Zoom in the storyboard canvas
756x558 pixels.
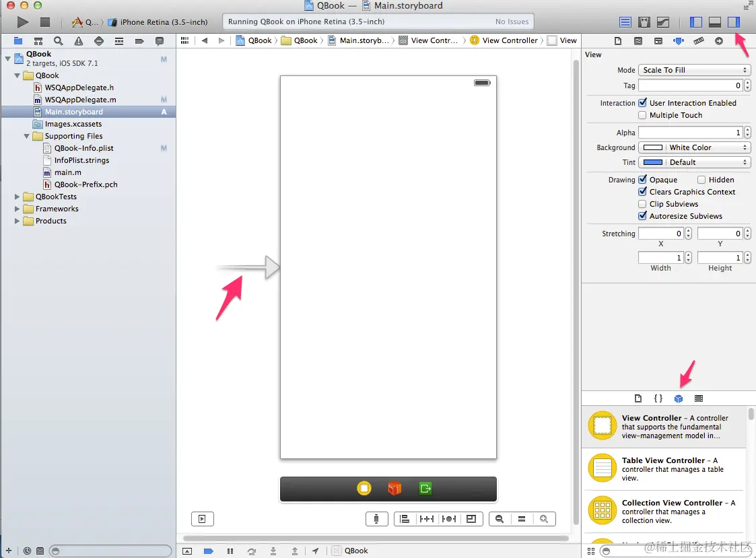[544, 519]
